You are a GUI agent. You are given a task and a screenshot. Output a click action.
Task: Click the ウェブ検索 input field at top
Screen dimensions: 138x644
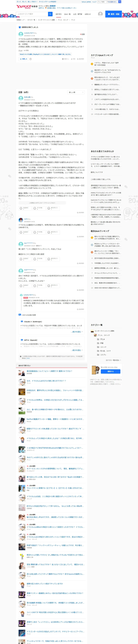coord(102,2)
